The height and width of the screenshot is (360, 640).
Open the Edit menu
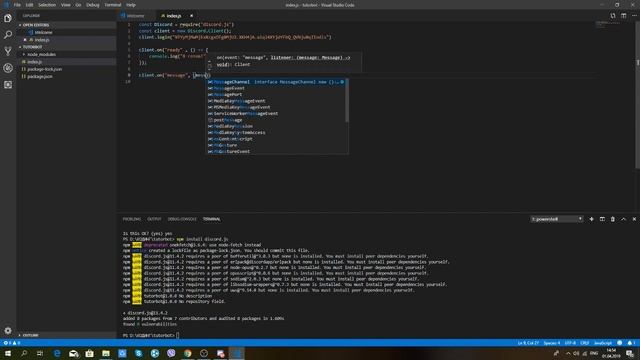(29, 5)
